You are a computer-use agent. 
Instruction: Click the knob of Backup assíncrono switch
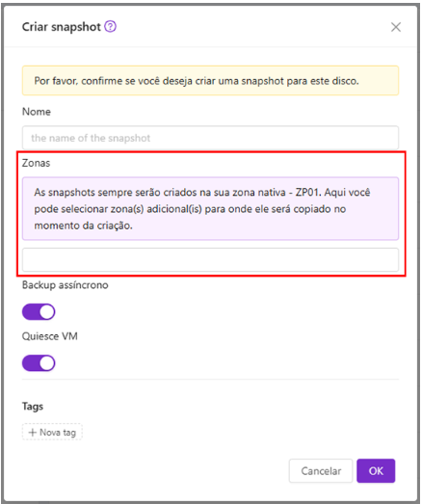(x=47, y=312)
